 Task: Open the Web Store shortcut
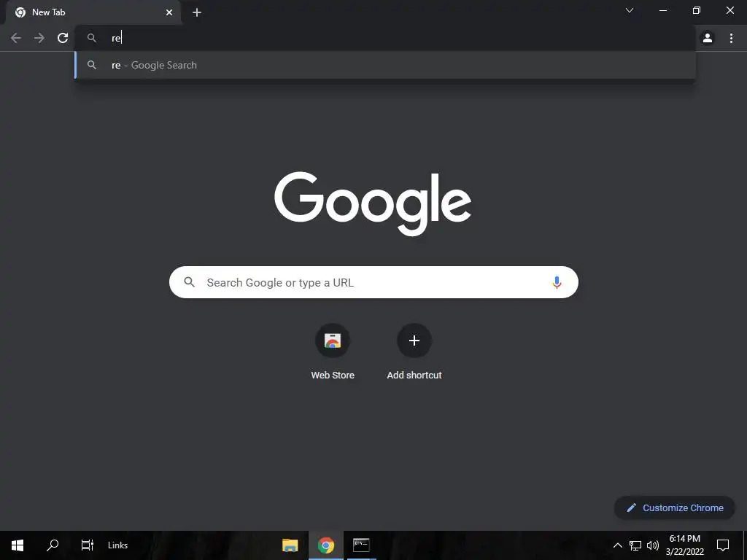[x=333, y=352]
